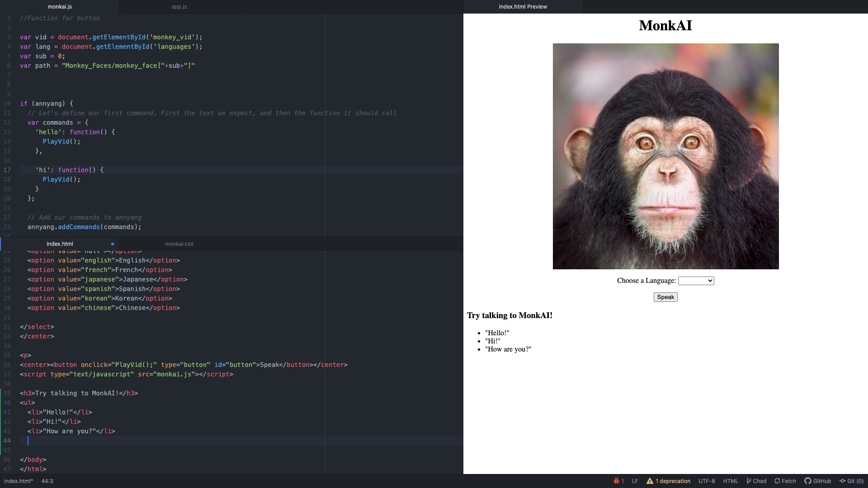868x488 pixels.
Task: Click the 44:3 cursor position indicator
Action: pyautogui.click(x=47, y=481)
